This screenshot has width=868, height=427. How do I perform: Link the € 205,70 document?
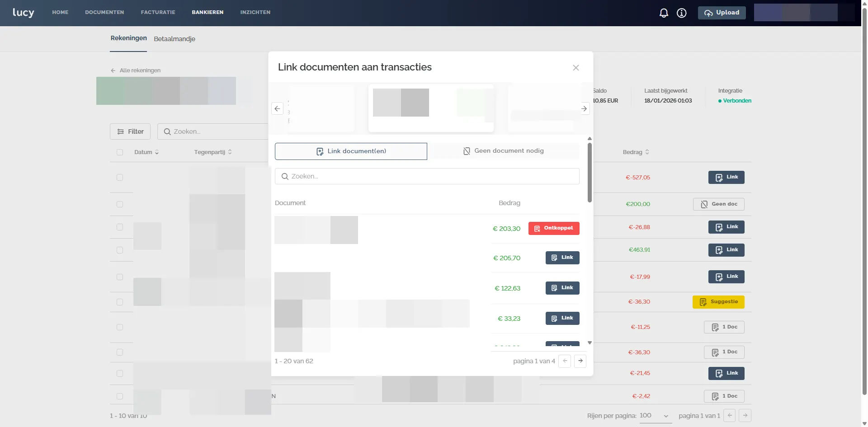(562, 258)
